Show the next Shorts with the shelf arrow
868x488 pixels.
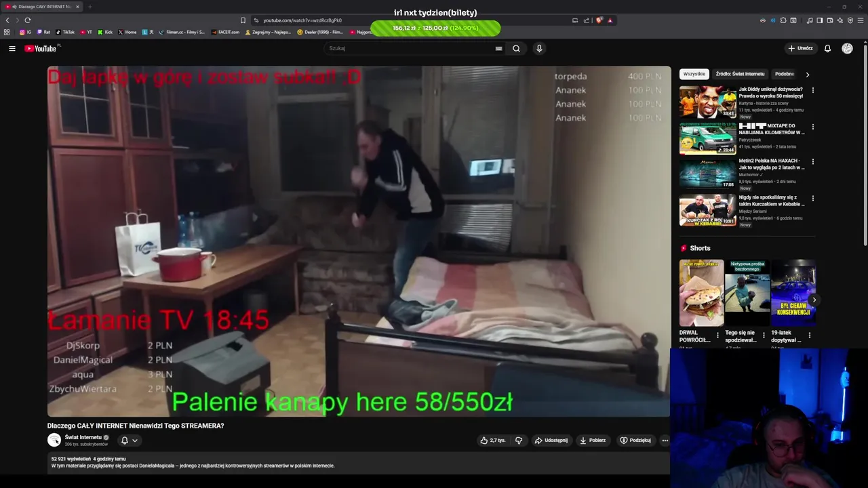click(x=814, y=300)
